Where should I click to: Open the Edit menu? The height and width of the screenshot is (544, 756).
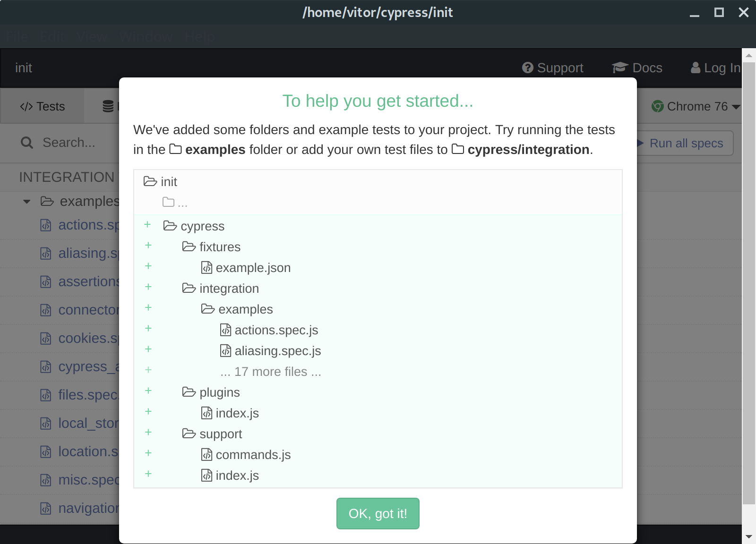[x=52, y=37]
